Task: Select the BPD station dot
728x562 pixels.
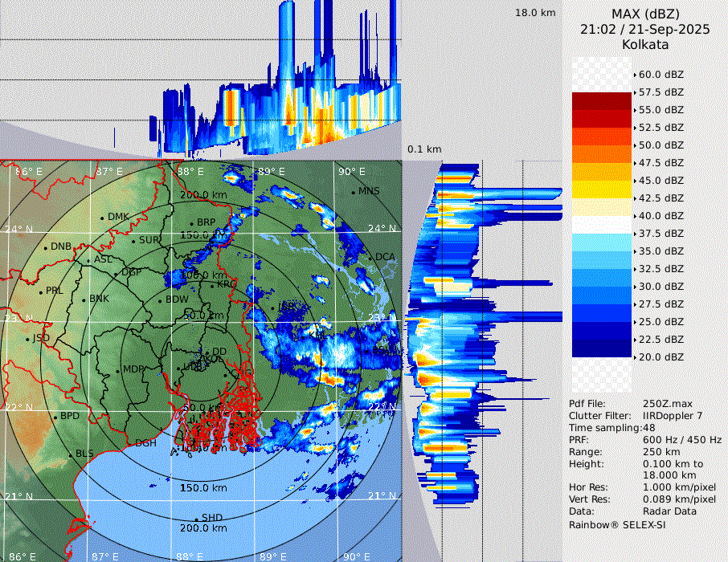Action: pyautogui.click(x=55, y=417)
